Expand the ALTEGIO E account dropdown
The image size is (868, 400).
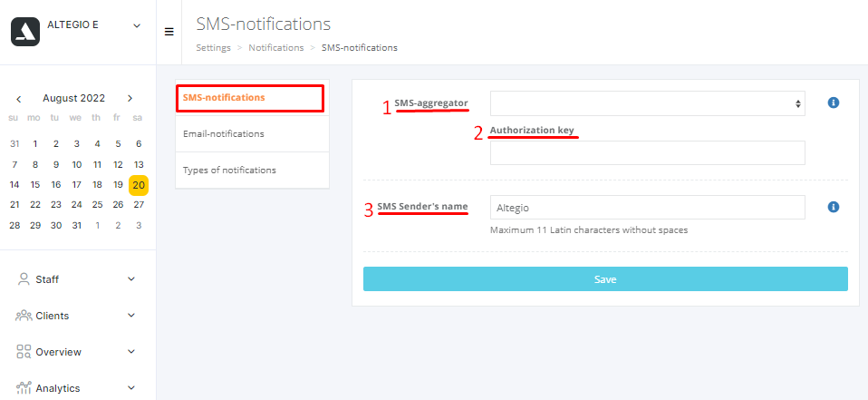click(x=137, y=25)
